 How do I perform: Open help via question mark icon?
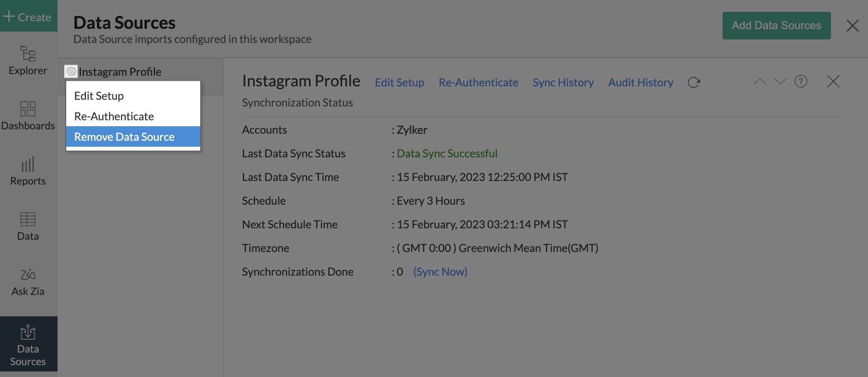click(x=801, y=81)
